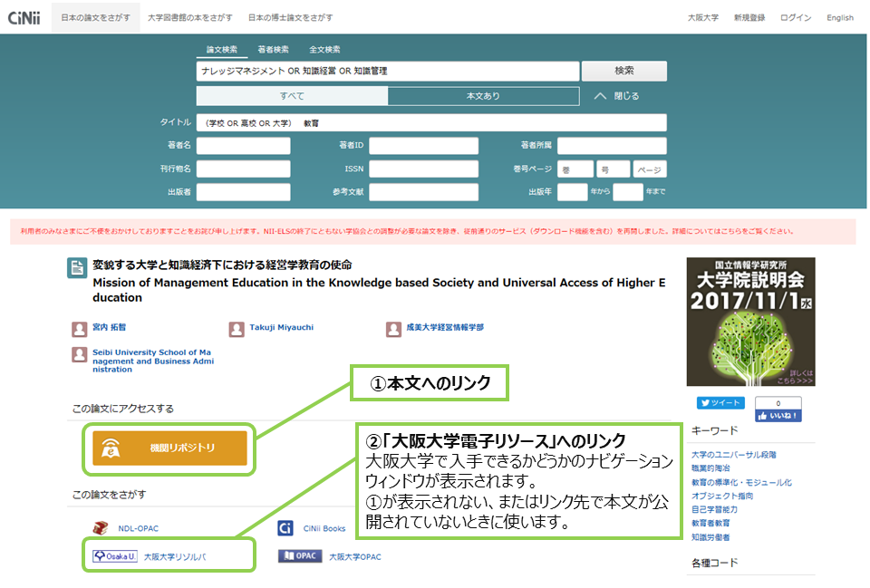This screenshot has height=588, width=870.
Task: Click the Osaka U. resolver badge
Action: click(113, 556)
